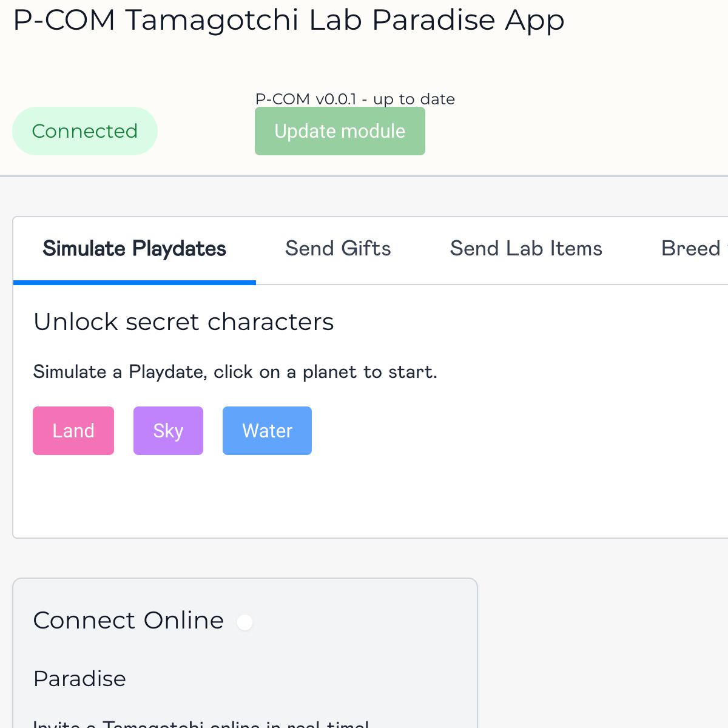The width and height of the screenshot is (728, 728).
Task: Click the blue underline of the active tab
Action: coord(135,283)
